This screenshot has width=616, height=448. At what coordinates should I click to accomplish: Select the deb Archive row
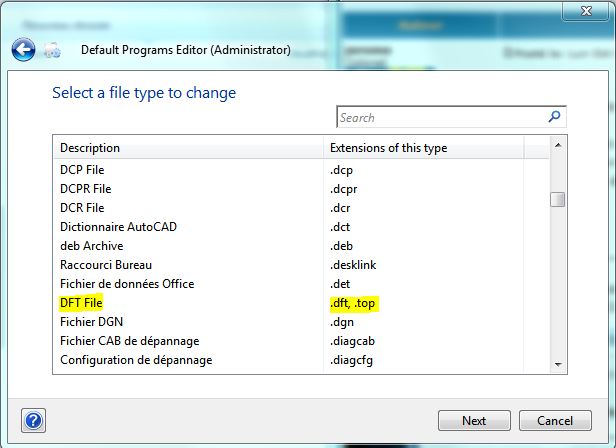click(x=301, y=246)
